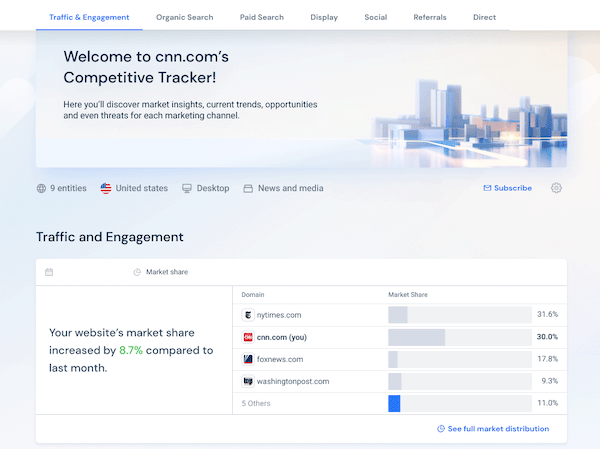
Task: Click the cnn.com market share bar
Action: 460,337
